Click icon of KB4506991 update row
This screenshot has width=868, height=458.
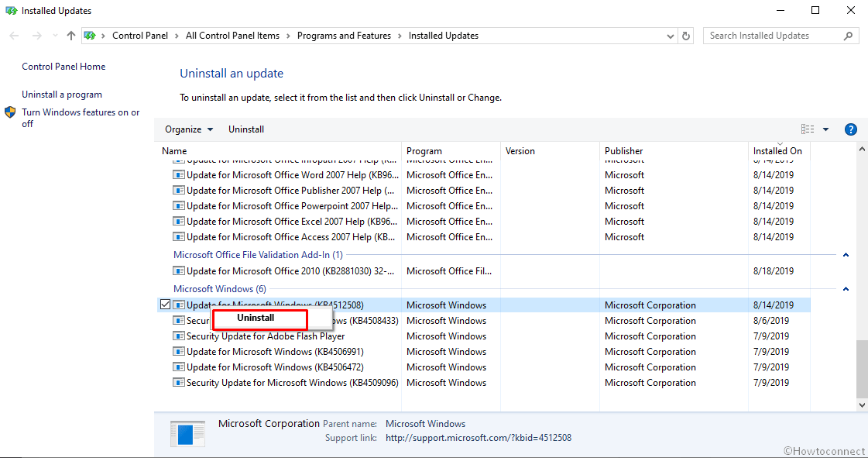178,352
